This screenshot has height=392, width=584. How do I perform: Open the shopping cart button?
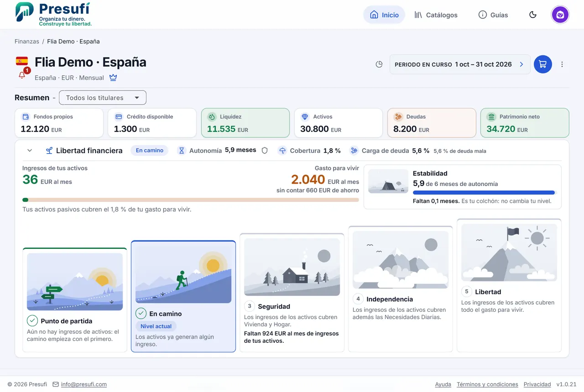[x=543, y=64]
